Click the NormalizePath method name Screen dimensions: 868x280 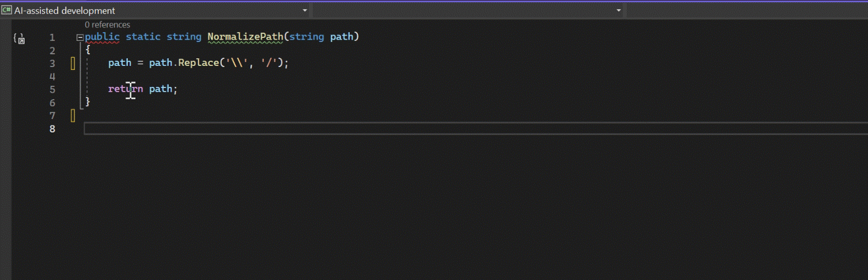245,37
